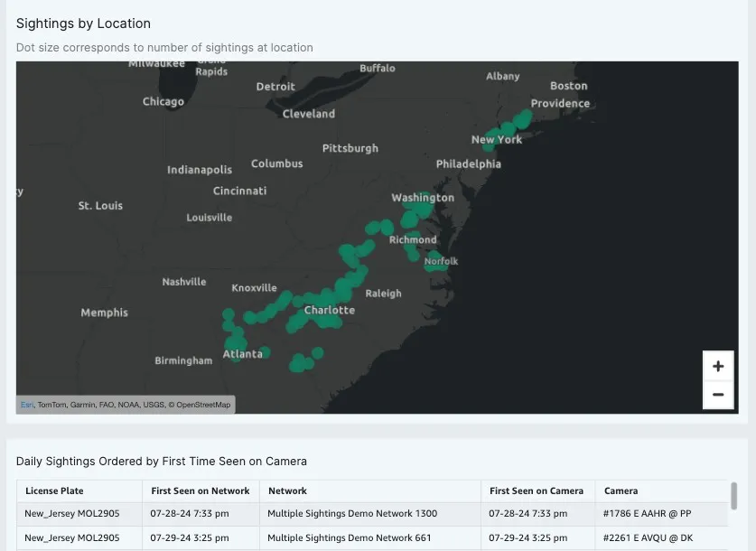756x551 pixels.
Task: Click the Buffalo label on map
Action: (x=378, y=69)
